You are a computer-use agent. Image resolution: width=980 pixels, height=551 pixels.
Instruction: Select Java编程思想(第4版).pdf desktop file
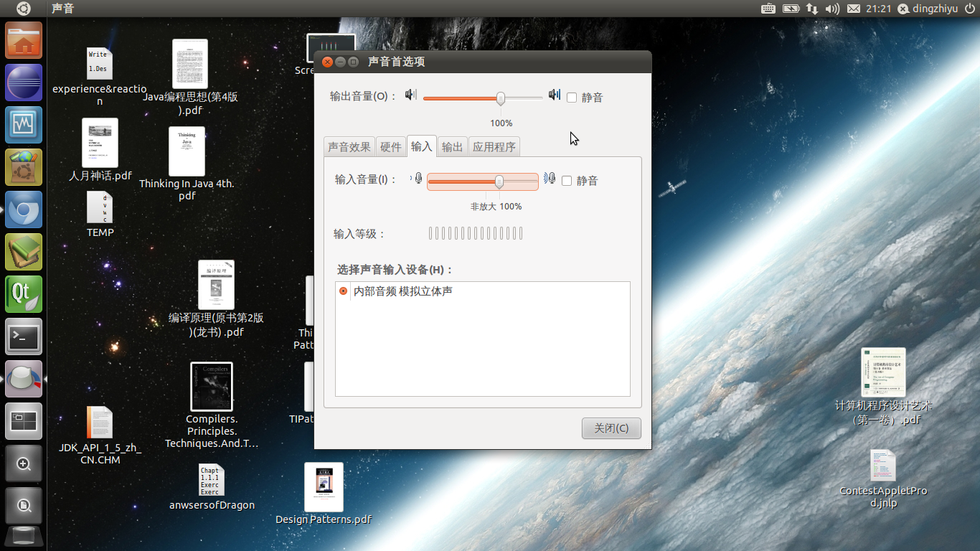click(x=190, y=77)
